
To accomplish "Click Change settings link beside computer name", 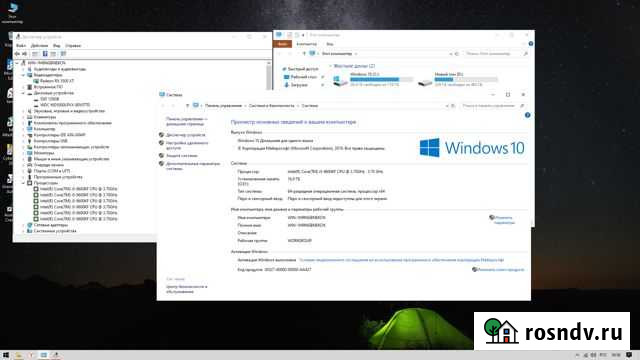I will pos(504,220).
